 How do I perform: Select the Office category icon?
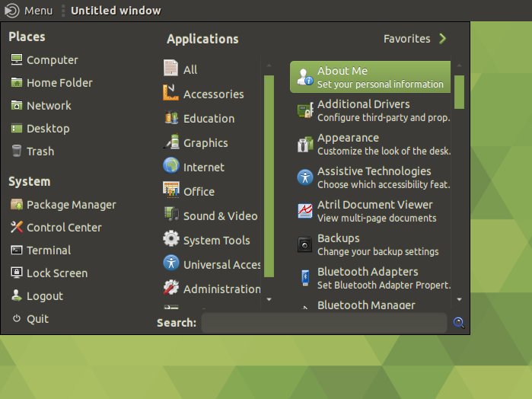tap(171, 190)
